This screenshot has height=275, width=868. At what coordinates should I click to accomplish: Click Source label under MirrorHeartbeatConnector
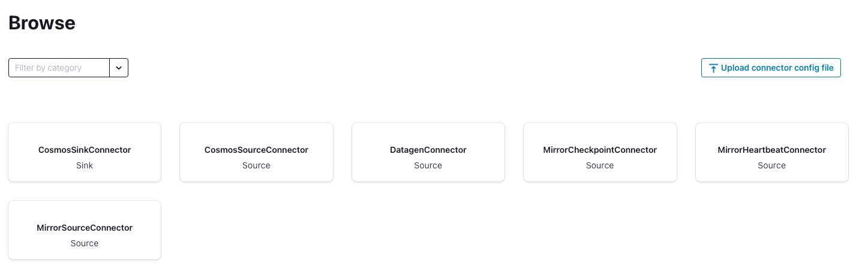coord(772,165)
